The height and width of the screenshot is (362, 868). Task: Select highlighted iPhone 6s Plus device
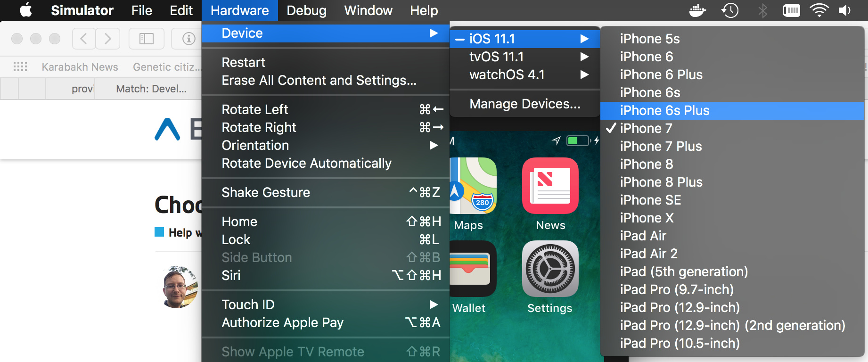(732, 110)
